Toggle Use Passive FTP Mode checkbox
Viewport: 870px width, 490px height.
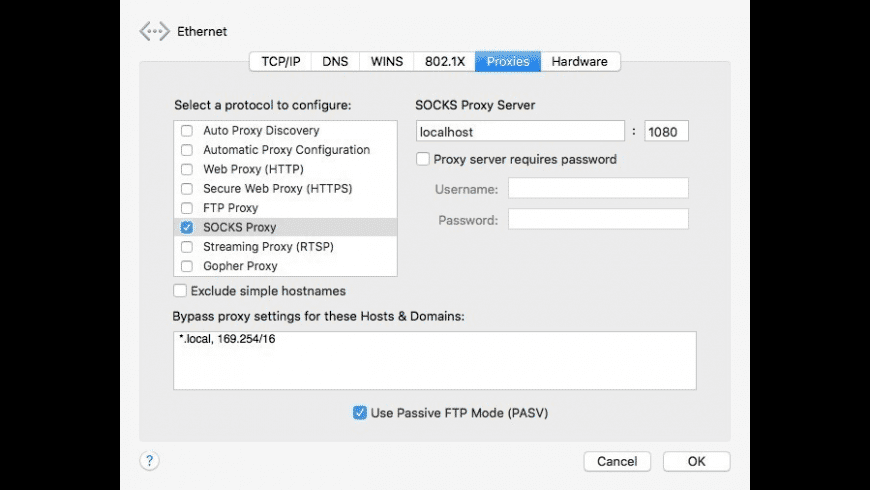click(x=360, y=412)
